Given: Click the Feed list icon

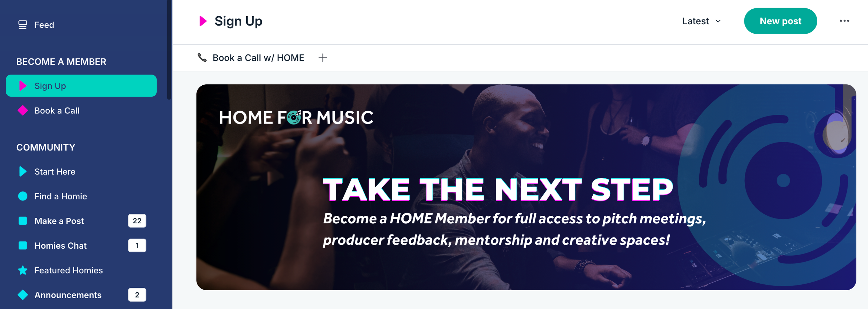Looking at the screenshot, I should point(23,25).
